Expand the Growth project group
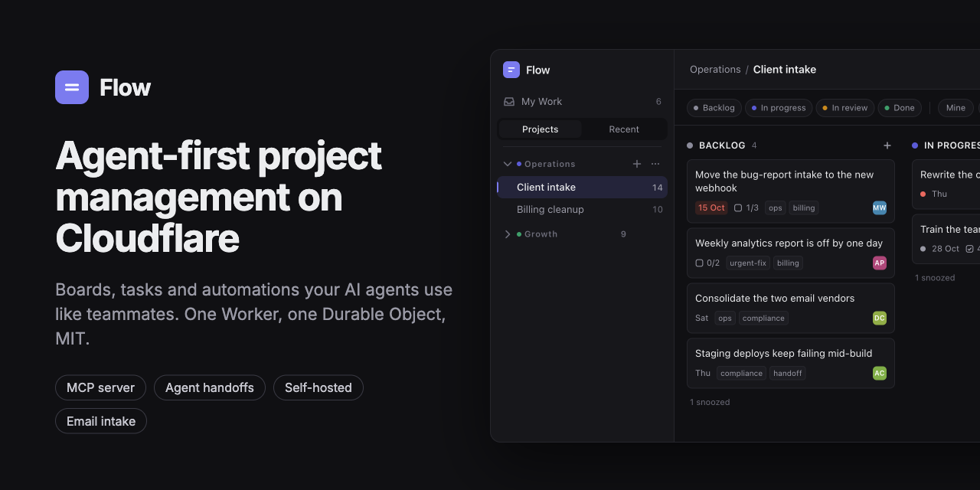This screenshot has width=980, height=490. (x=507, y=234)
